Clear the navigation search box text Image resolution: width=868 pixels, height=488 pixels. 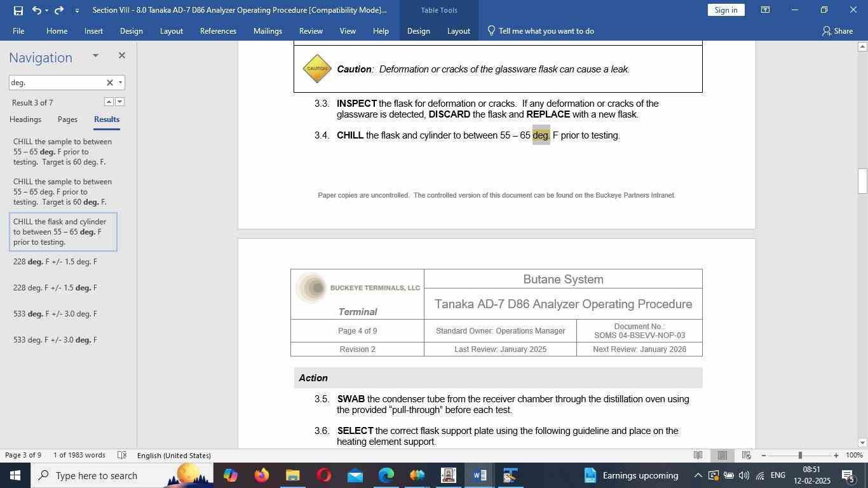click(109, 83)
